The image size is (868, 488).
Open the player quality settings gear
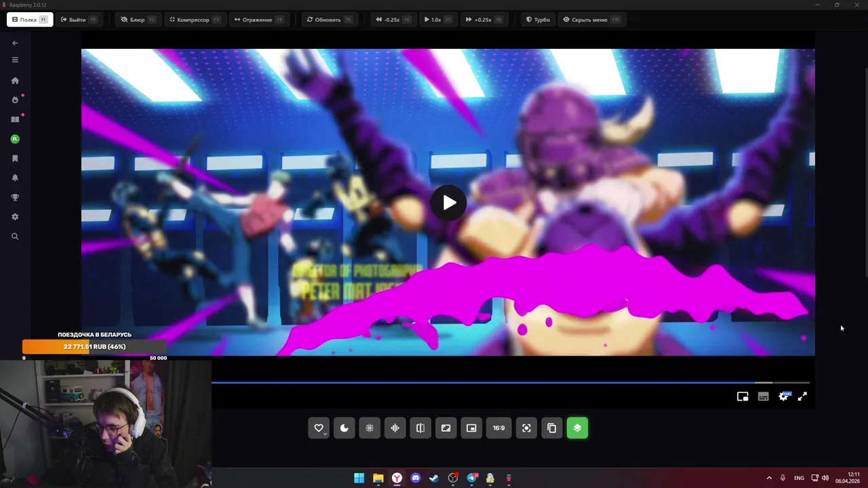point(783,396)
